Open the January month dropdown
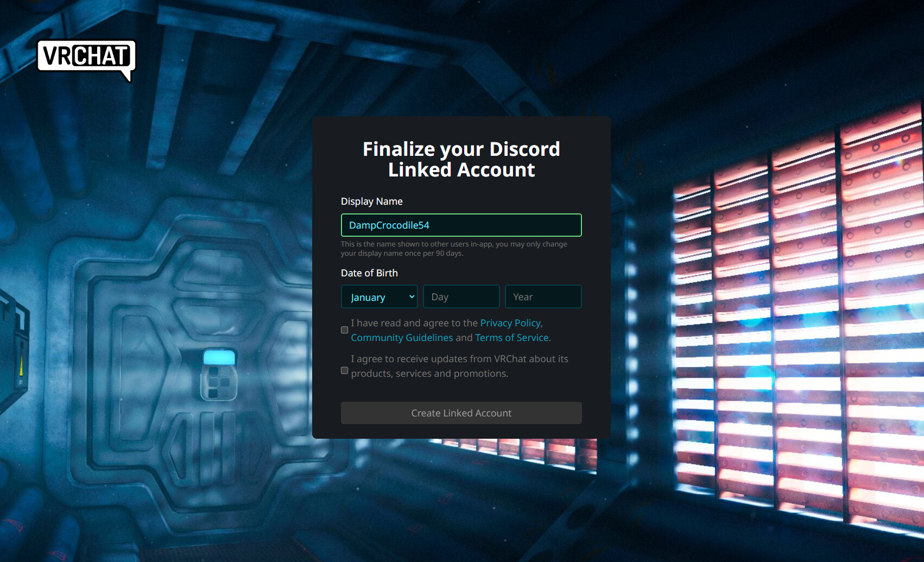The width and height of the screenshot is (924, 562). point(379,296)
